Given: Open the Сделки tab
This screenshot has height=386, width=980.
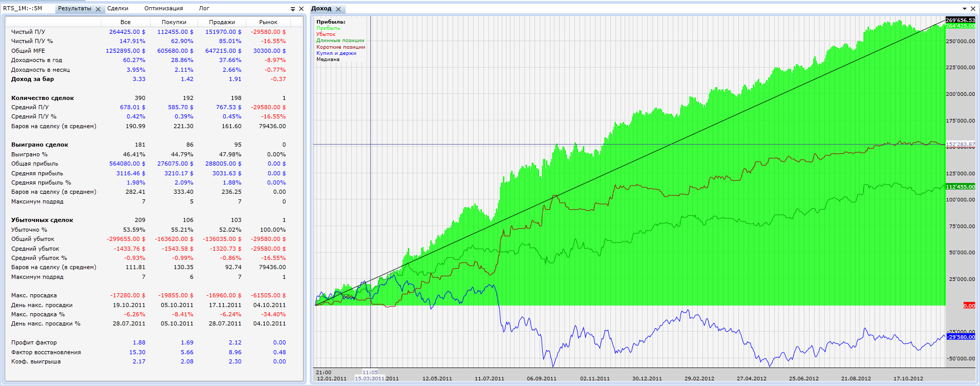Looking at the screenshot, I should click(118, 8).
